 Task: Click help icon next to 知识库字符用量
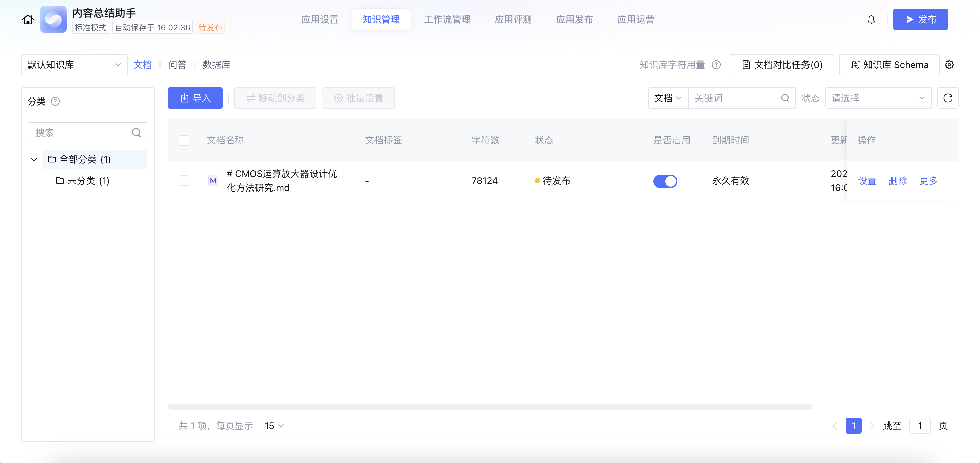(716, 65)
